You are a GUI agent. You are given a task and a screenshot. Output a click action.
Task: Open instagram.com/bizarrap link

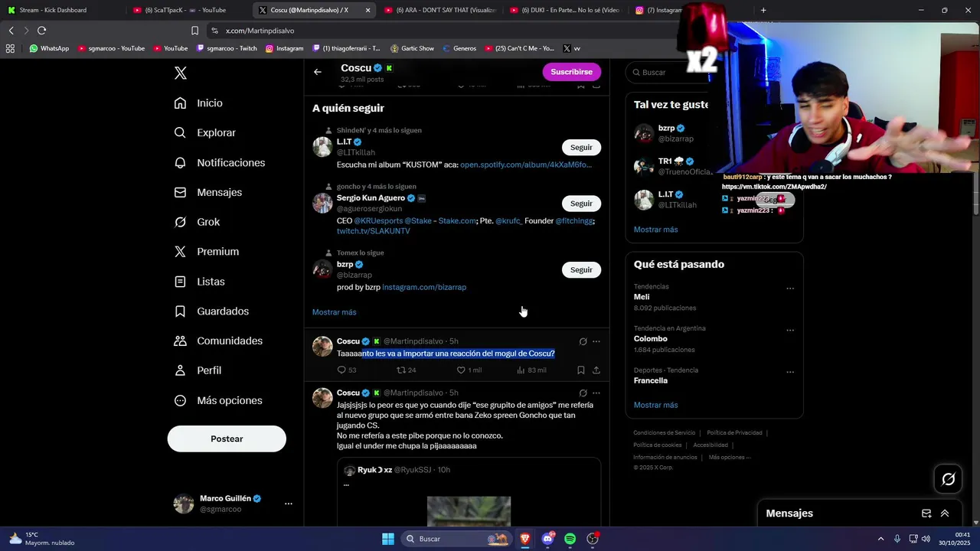coord(424,288)
